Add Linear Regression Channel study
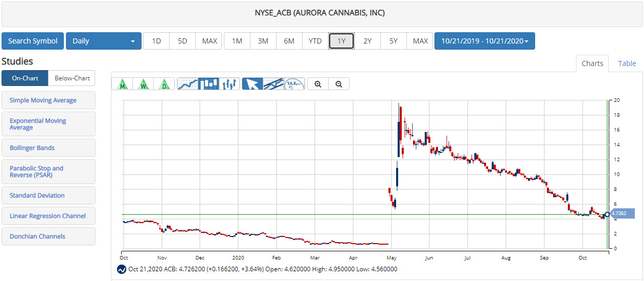The height and width of the screenshot is (281, 644). click(x=49, y=216)
